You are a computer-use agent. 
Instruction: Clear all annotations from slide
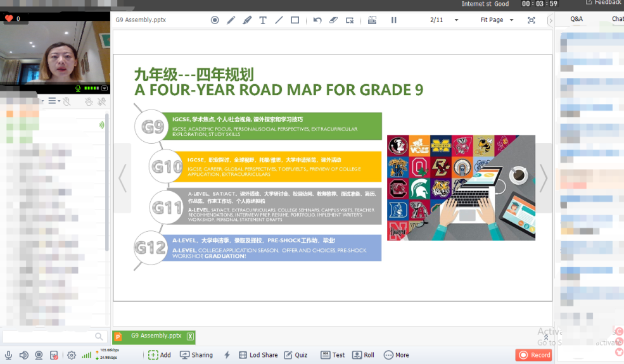coord(350,20)
